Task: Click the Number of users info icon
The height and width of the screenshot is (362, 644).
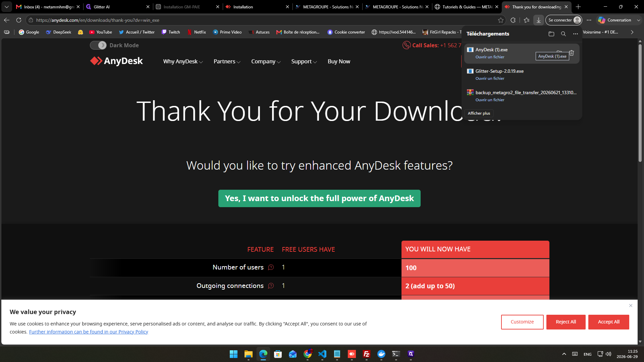Action: pyautogui.click(x=271, y=267)
